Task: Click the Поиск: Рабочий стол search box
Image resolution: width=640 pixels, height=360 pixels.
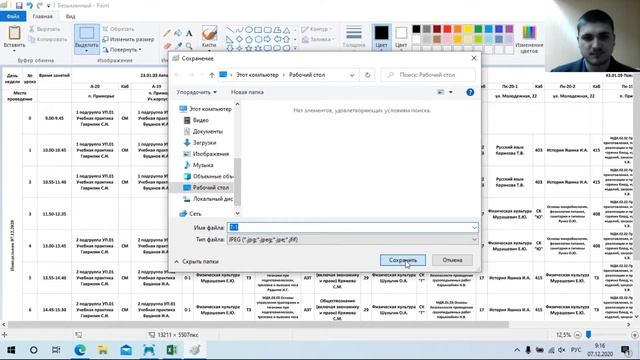Action: pos(428,75)
